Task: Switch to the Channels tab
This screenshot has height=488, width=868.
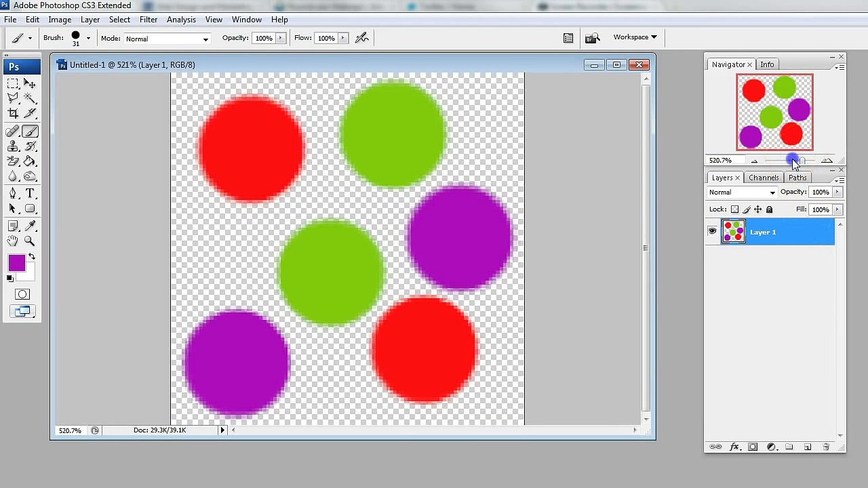Action: click(x=764, y=178)
